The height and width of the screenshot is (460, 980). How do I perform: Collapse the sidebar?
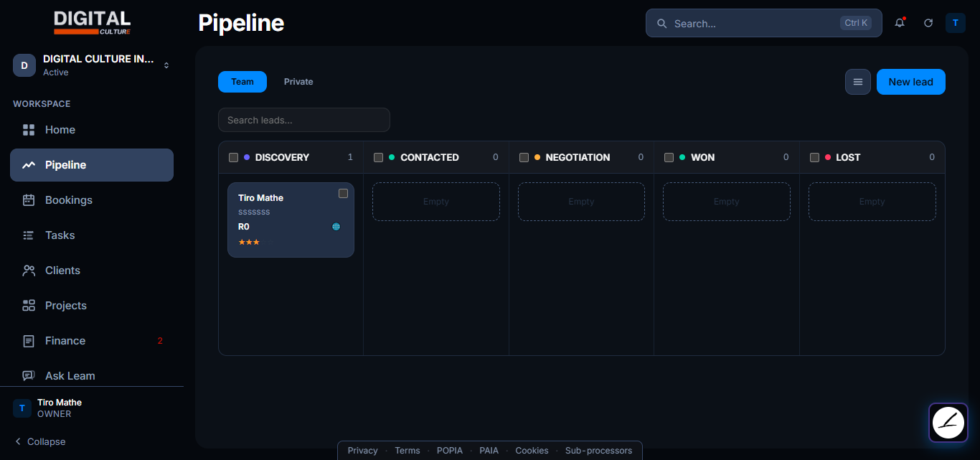[x=40, y=441]
